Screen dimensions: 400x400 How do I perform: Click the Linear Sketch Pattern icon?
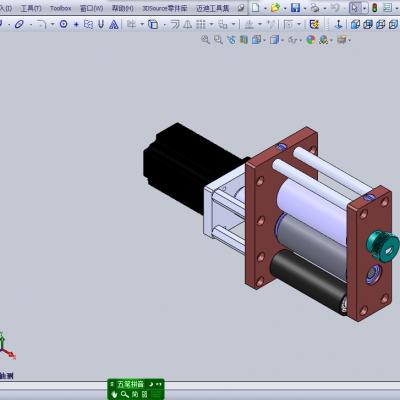pos(201,24)
